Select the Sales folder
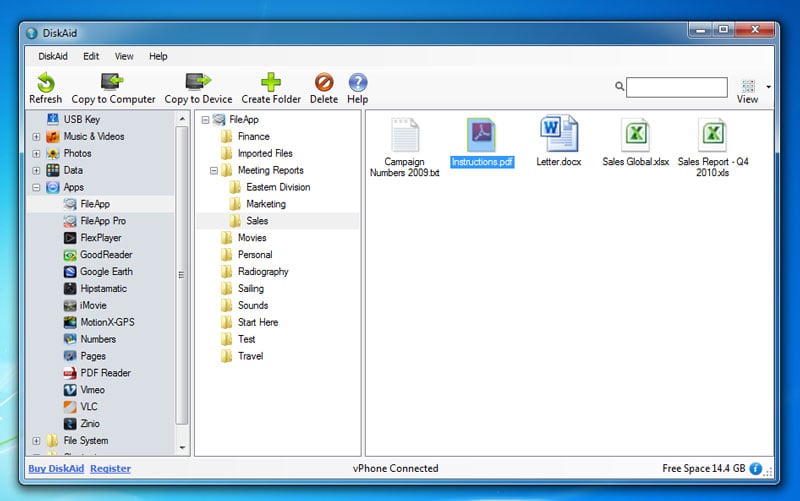800x501 pixels. click(248, 221)
